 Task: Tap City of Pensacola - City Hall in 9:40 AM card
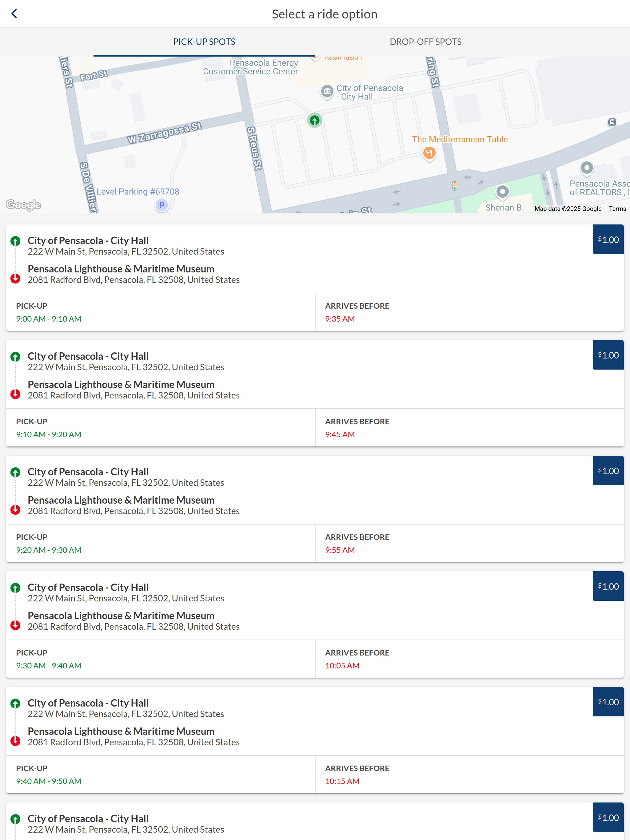88,703
